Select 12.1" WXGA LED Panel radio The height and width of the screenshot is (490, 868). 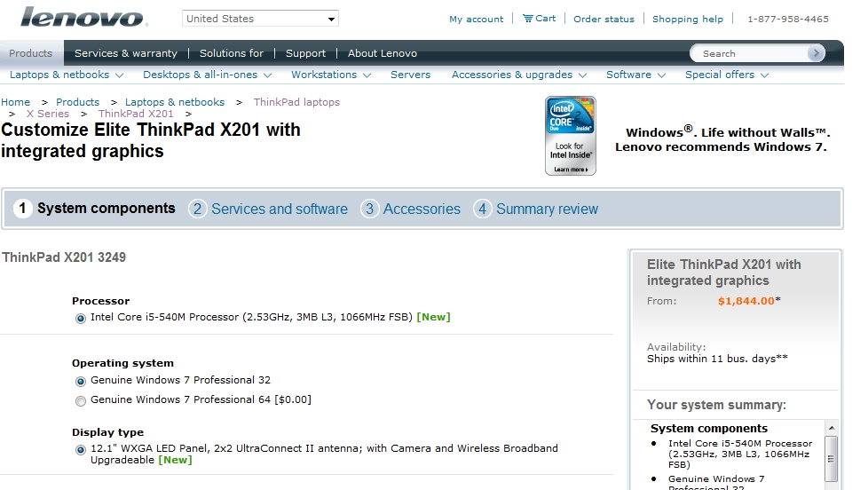click(x=81, y=449)
